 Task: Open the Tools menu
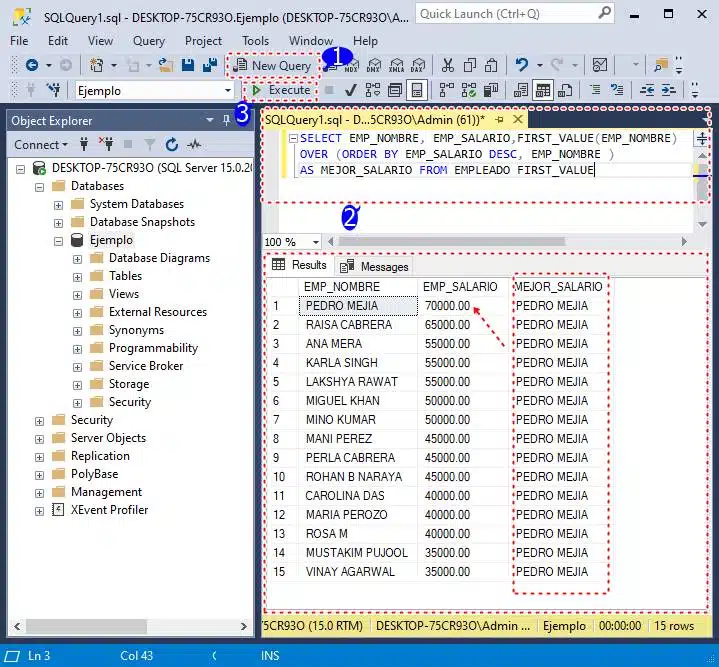(255, 41)
